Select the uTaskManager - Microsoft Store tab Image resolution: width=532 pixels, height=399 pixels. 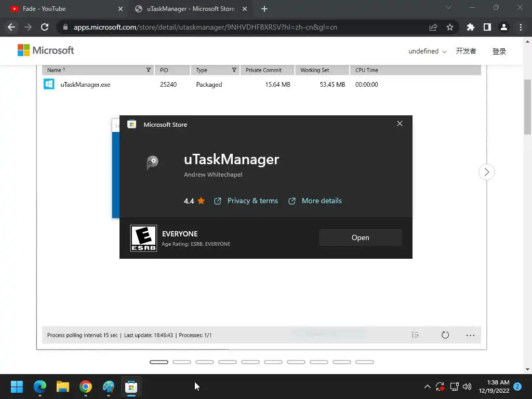191,9
